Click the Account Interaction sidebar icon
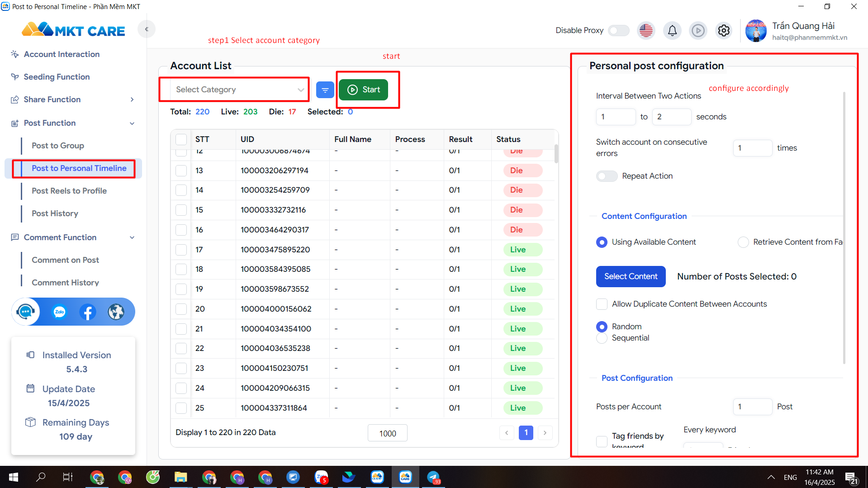This screenshot has width=868, height=488. click(15, 54)
